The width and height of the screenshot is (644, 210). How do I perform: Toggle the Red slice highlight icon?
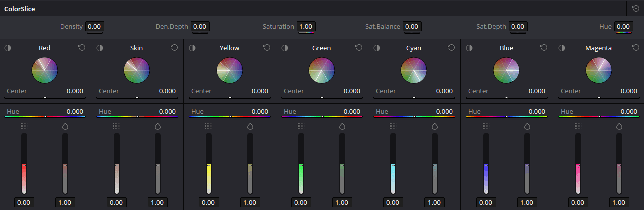coord(8,48)
